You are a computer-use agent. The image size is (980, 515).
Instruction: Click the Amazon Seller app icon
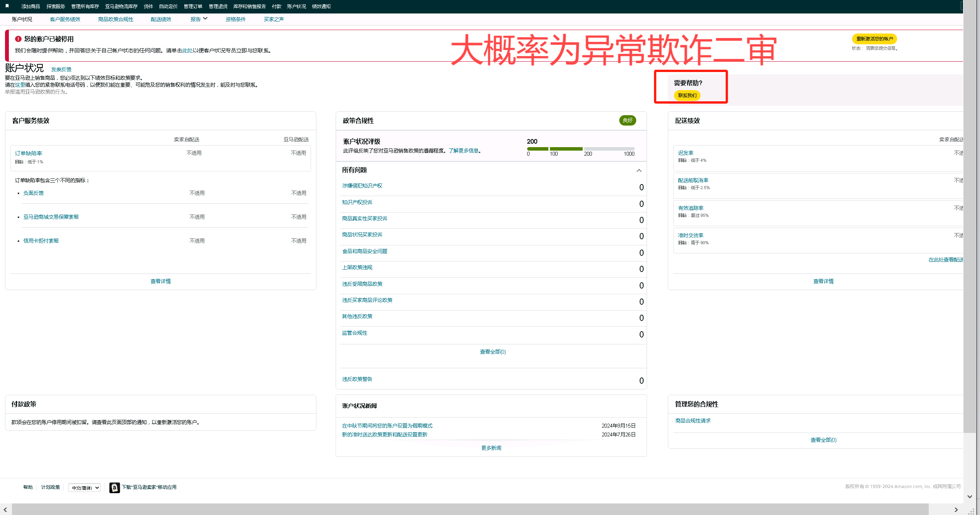click(x=114, y=487)
